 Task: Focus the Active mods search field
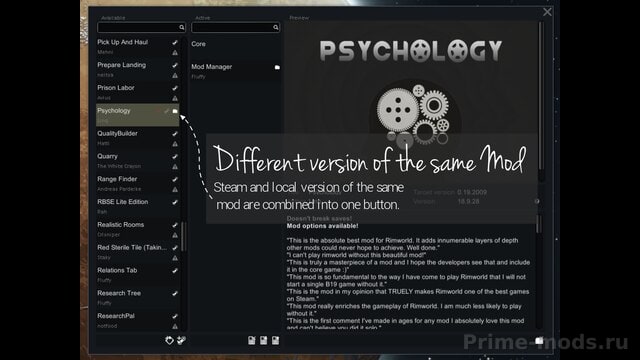[236, 27]
